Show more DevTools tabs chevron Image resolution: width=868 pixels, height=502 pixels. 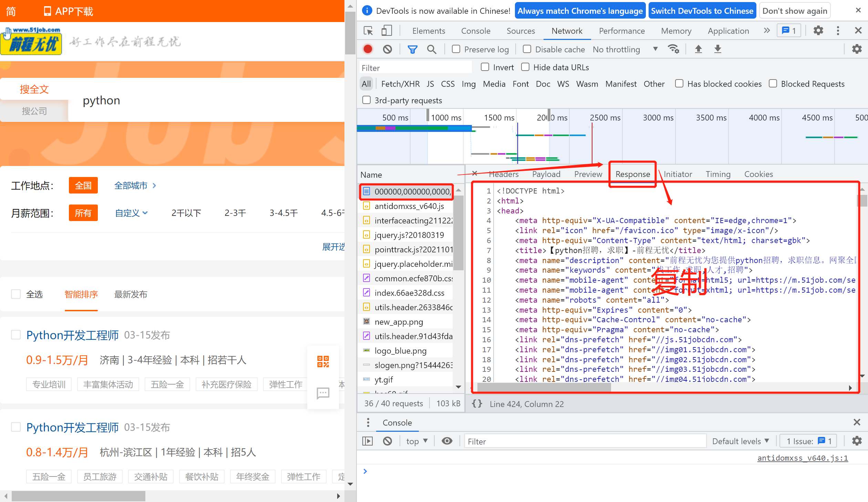click(766, 31)
